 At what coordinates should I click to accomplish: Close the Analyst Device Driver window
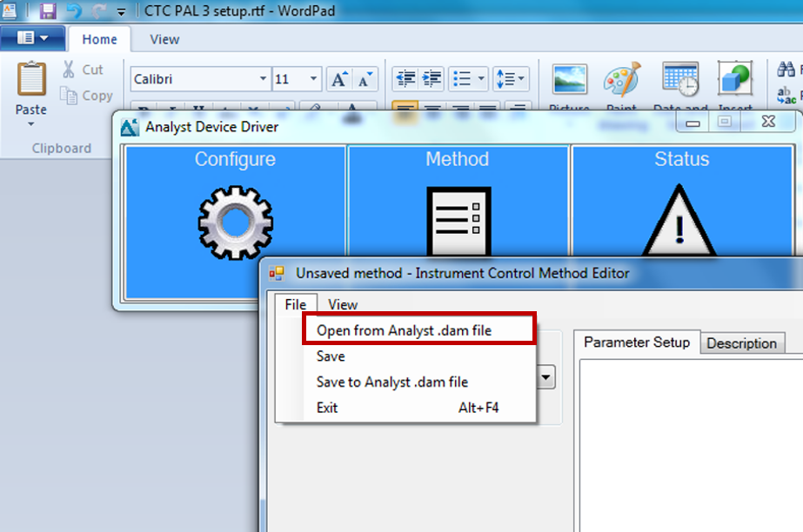point(768,122)
